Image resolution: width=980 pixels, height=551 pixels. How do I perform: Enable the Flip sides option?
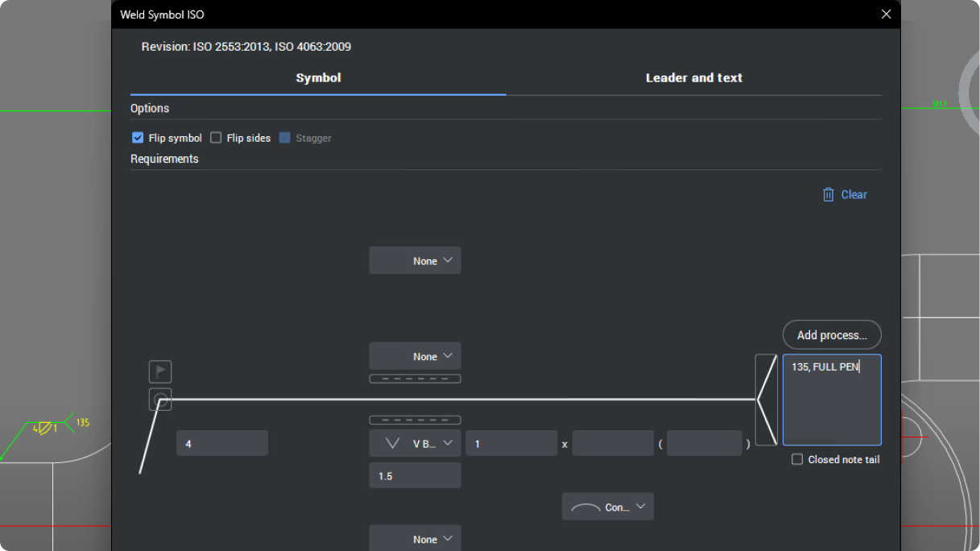(216, 138)
